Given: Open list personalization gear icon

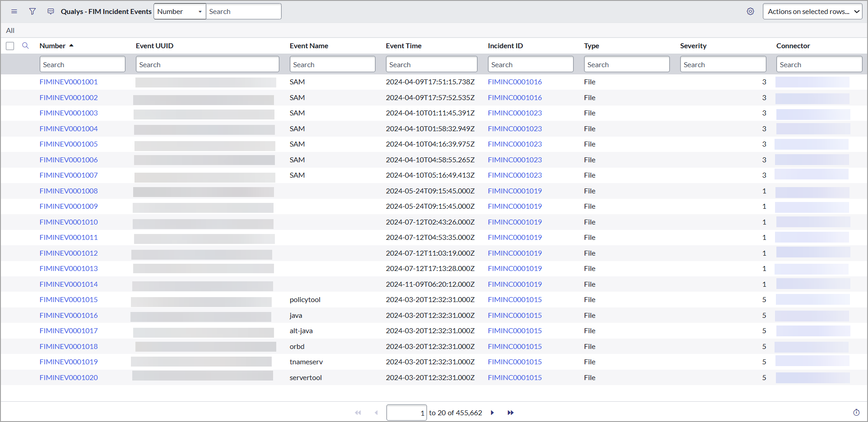Looking at the screenshot, I should click(x=750, y=12).
